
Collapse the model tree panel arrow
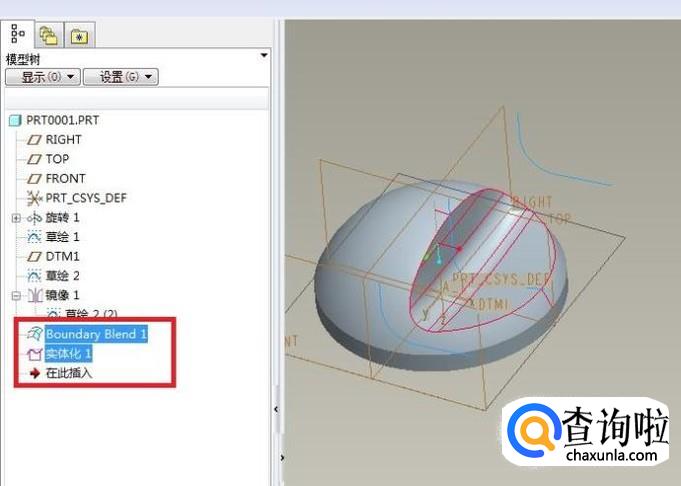click(276, 409)
